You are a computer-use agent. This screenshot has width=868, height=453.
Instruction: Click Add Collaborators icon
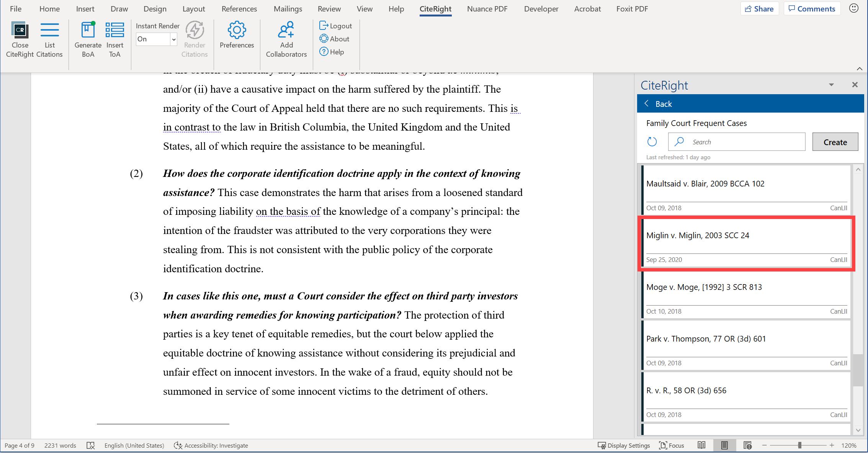tap(286, 30)
